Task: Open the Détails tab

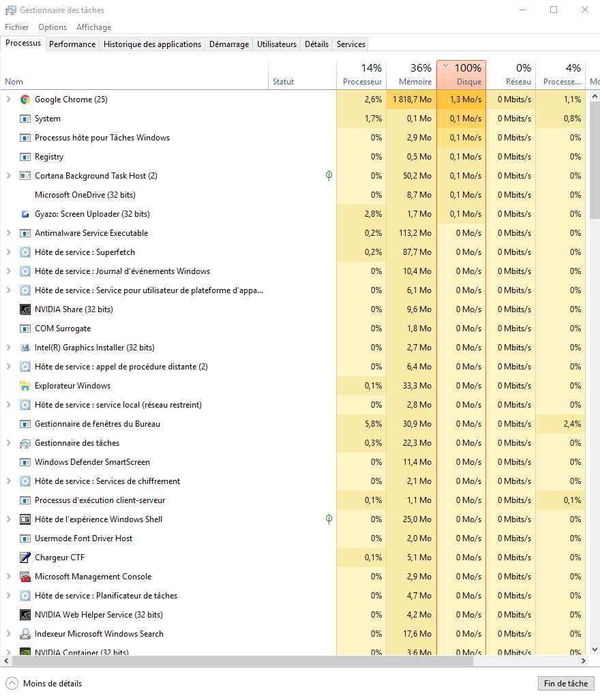Action: [x=316, y=44]
